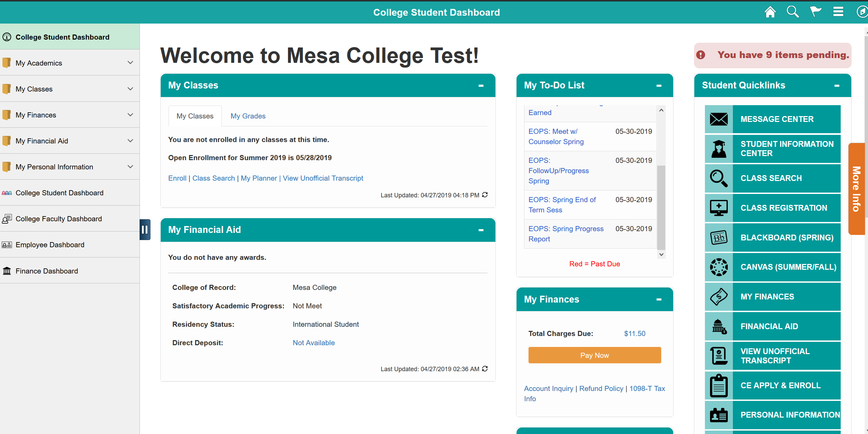Collapse the My Classes panel
Screen dimensions: 868x434
[x=481, y=86]
